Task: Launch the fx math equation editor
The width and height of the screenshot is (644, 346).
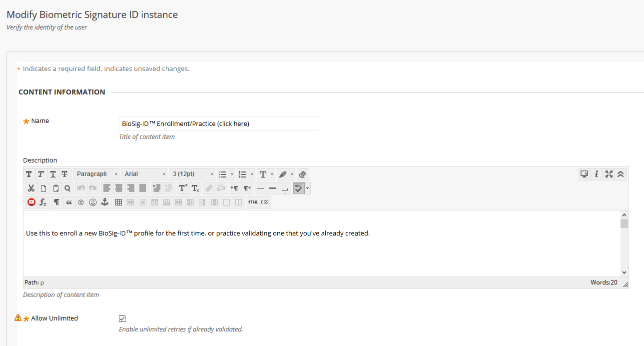Action: [x=43, y=202]
